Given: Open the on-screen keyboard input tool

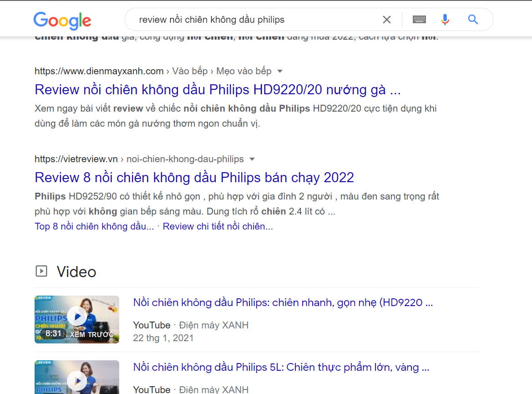Looking at the screenshot, I should coord(419,20).
